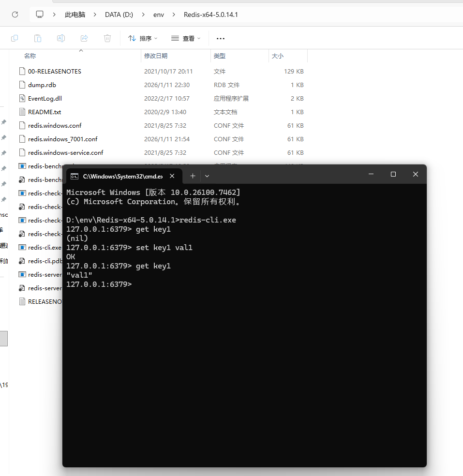
Task: Sort by Date modified (修改日期) column
Action: point(156,56)
